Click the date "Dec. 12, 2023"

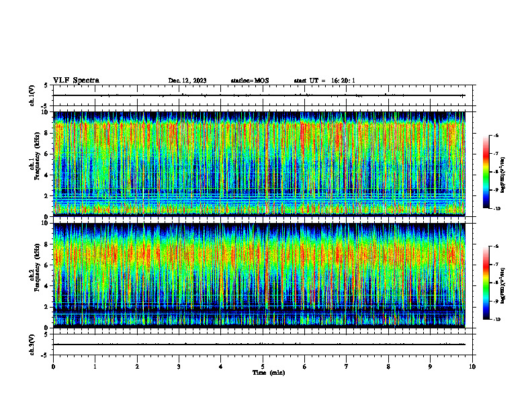pyautogui.click(x=187, y=81)
